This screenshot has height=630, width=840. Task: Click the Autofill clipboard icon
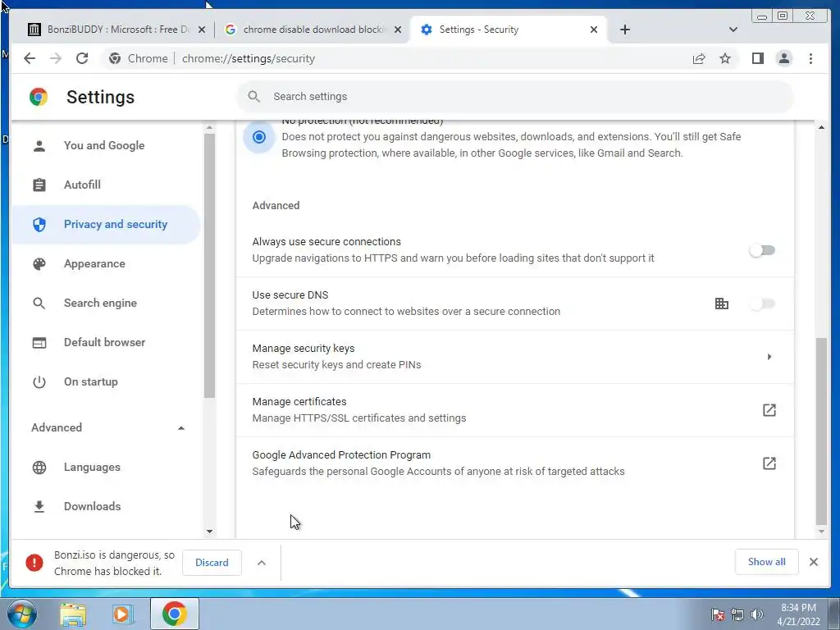click(x=39, y=185)
